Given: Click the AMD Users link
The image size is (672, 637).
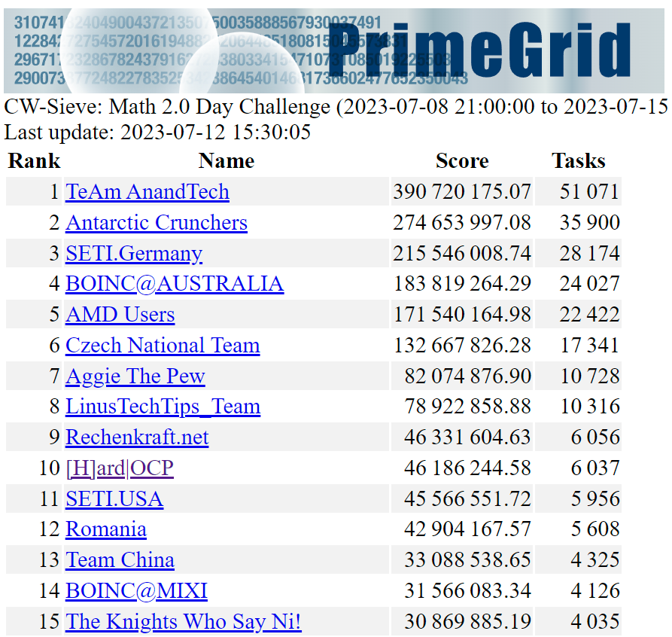Looking at the screenshot, I should point(120,315).
